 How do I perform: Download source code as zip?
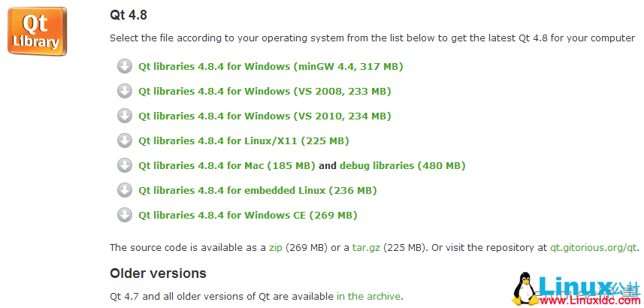276,248
